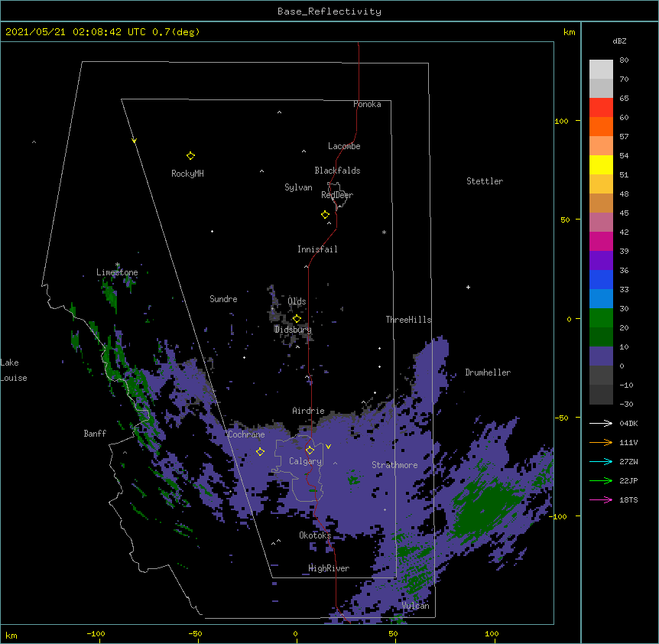This screenshot has width=659, height=644.
Task: Click the HighRiver town label
Action: [x=329, y=568]
